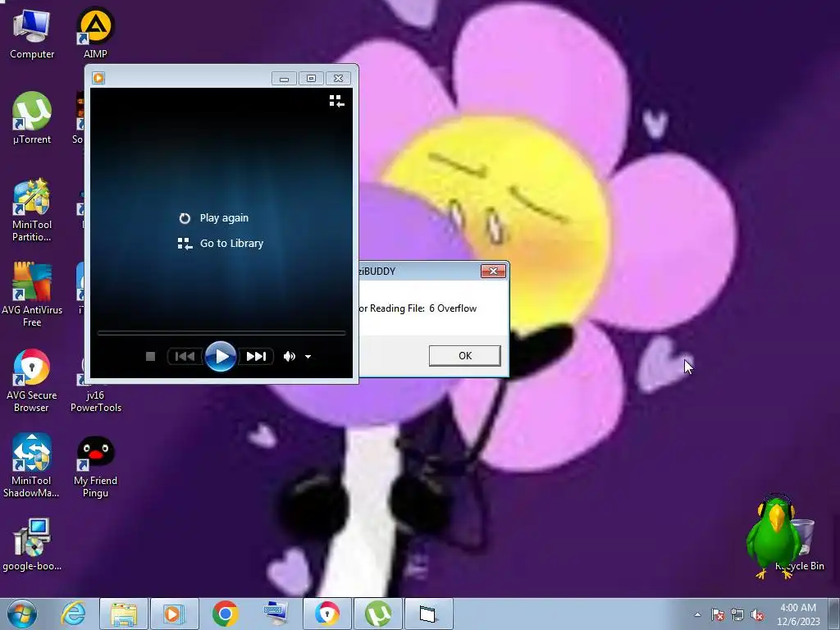Launch AVG Secure Browser desktop icon
Screen dimensions: 840x630
pos(32,381)
